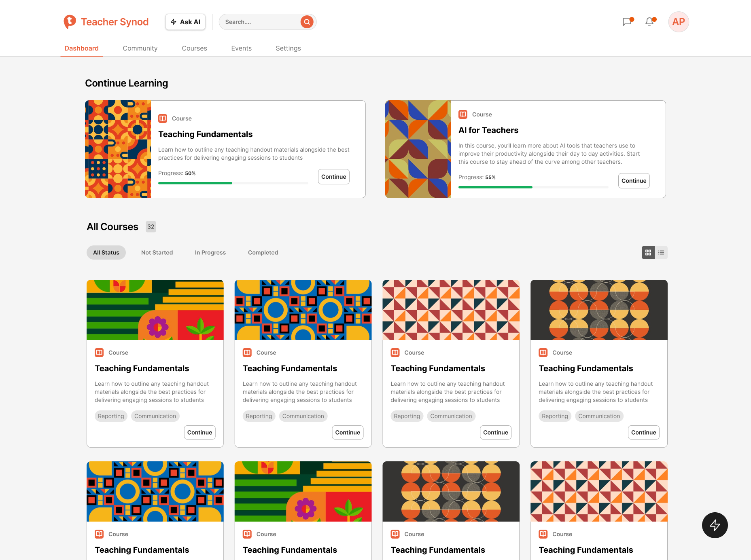Open the AP user avatar
The width and height of the screenshot is (751, 560).
pos(679,22)
